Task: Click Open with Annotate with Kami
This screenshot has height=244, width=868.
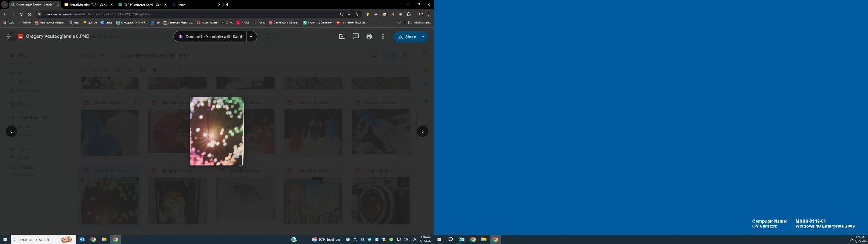Action: [x=210, y=36]
